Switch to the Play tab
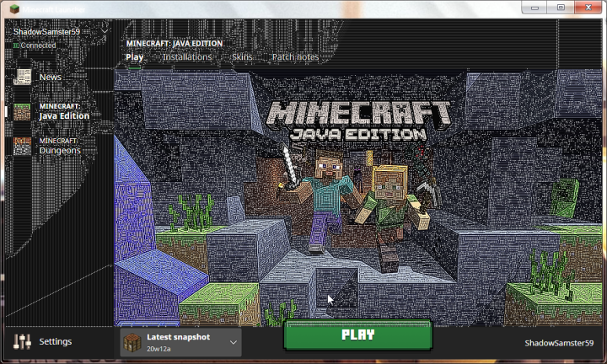The image size is (607, 364). point(135,57)
